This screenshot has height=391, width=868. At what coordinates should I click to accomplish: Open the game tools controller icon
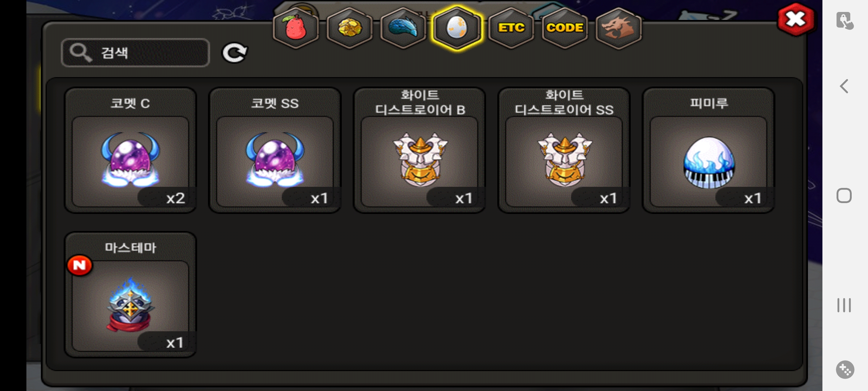(845, 370)
